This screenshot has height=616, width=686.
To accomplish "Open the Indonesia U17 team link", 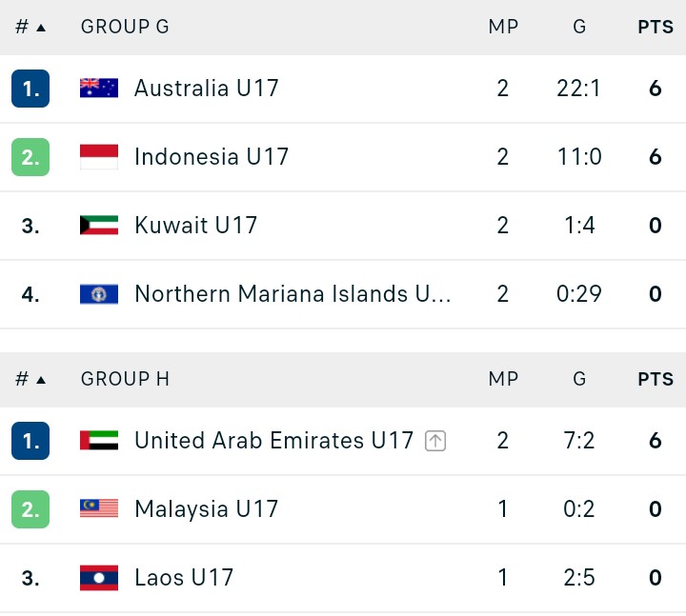I will [212, 156].
